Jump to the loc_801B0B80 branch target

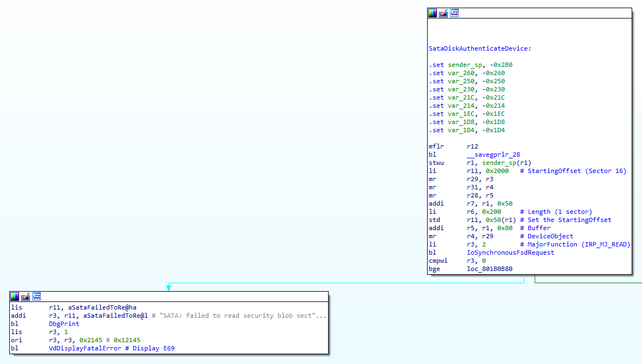[x=490, y=269]
